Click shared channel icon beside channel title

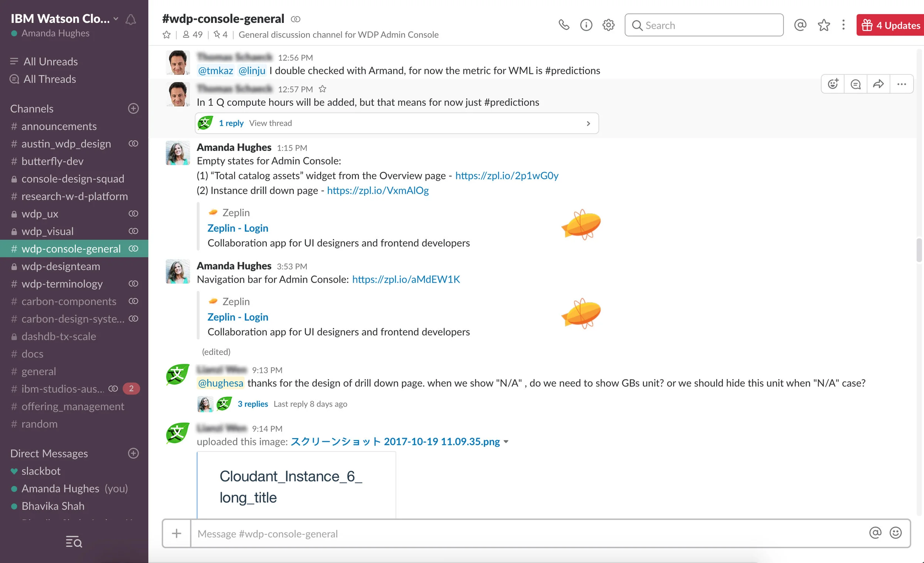pyautogui.click(x=296, y=19)
